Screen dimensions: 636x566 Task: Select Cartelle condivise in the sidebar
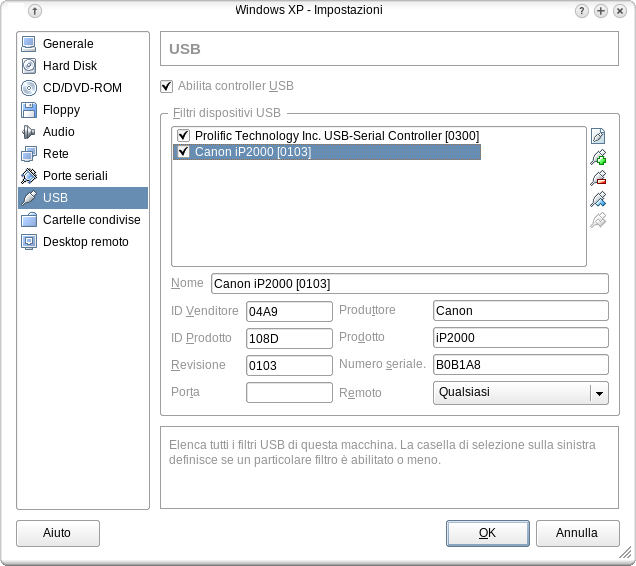[91, 220]
